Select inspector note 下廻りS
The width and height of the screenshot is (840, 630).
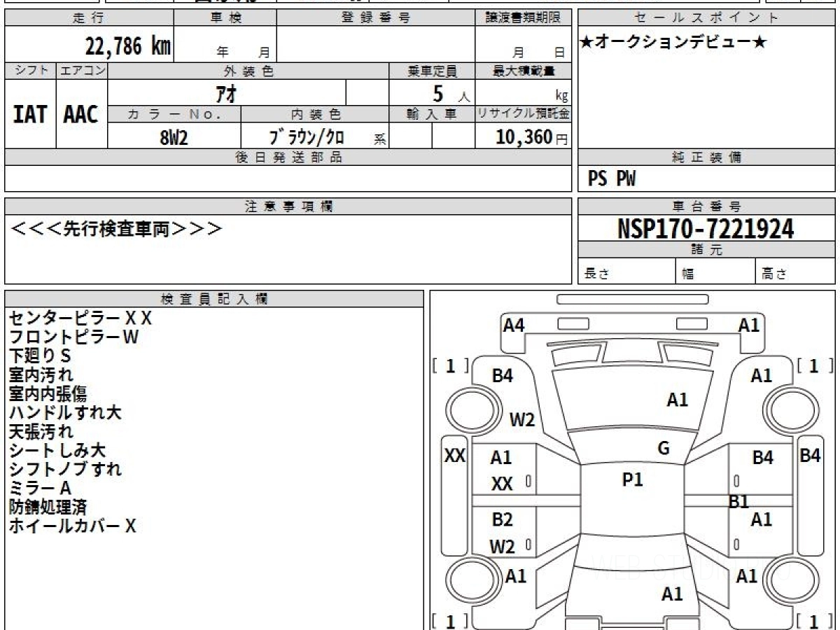40,356
